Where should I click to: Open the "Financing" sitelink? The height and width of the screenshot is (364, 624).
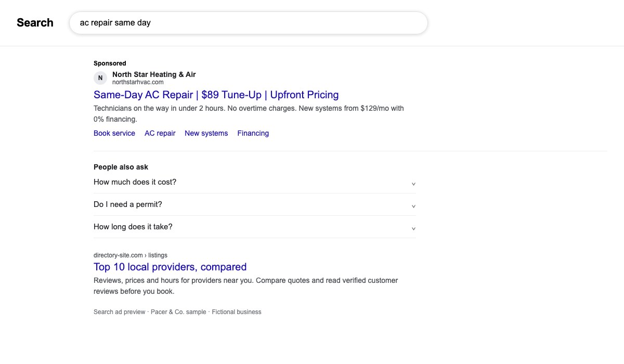tap(253, 133)
